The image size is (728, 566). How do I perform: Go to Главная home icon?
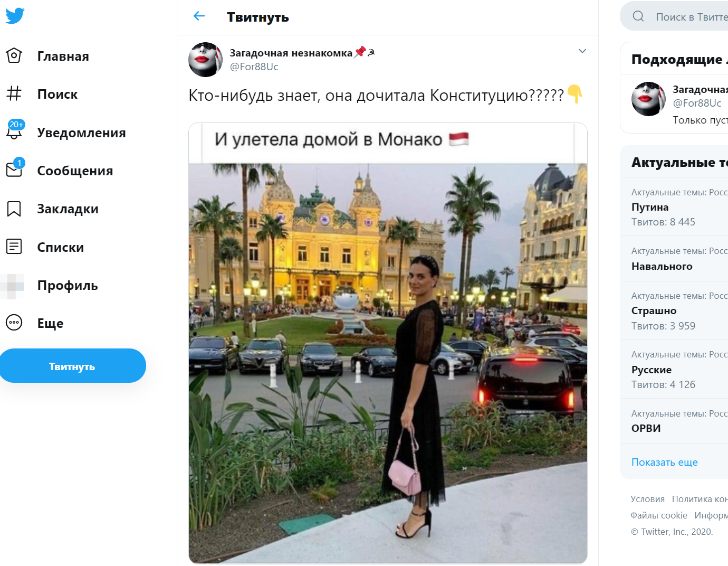click(x=14, y=55)
